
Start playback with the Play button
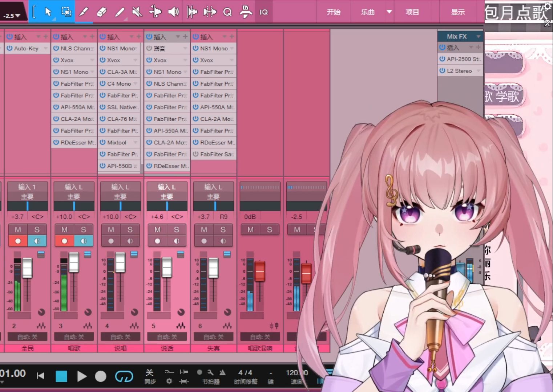point(82,376)
